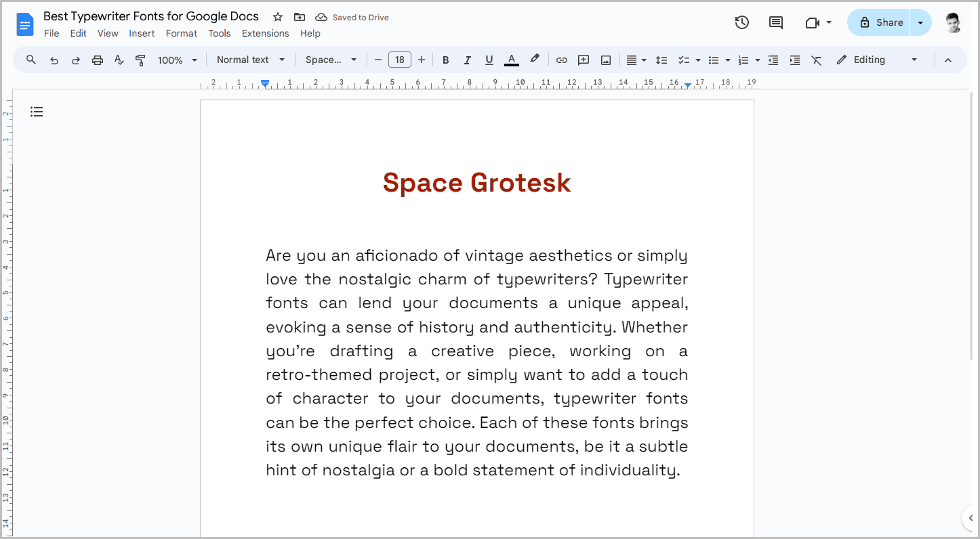980x539 pixels.
Task: Open the Move to folder icon
Action: pos(299,17)
